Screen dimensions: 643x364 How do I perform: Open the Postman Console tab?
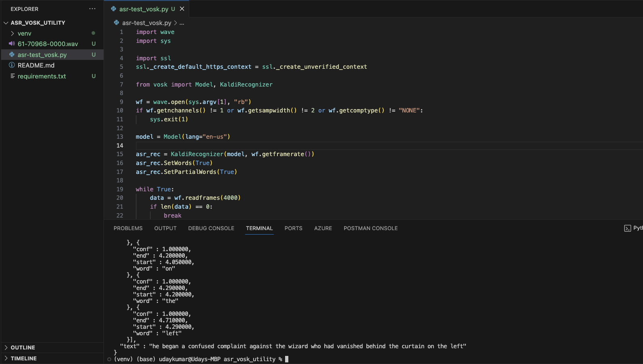pos(370,228)
